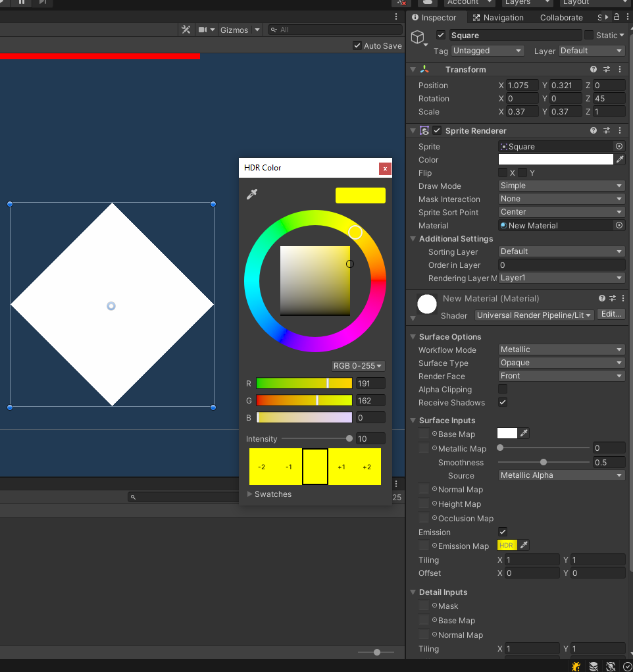Disable the Sprite Renderer component checkbox

point(437,130)
